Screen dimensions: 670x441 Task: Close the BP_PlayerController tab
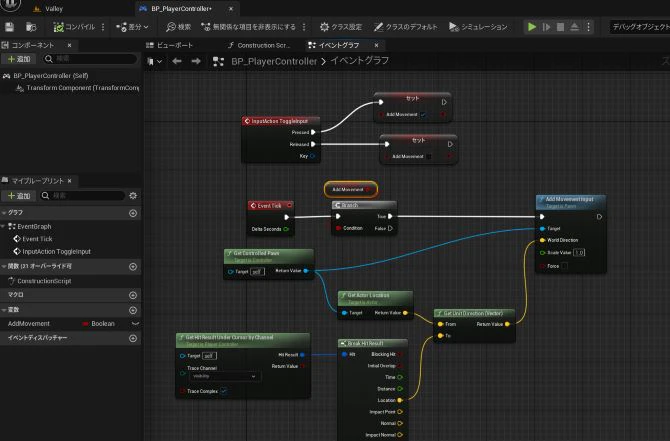pos(231,9)
